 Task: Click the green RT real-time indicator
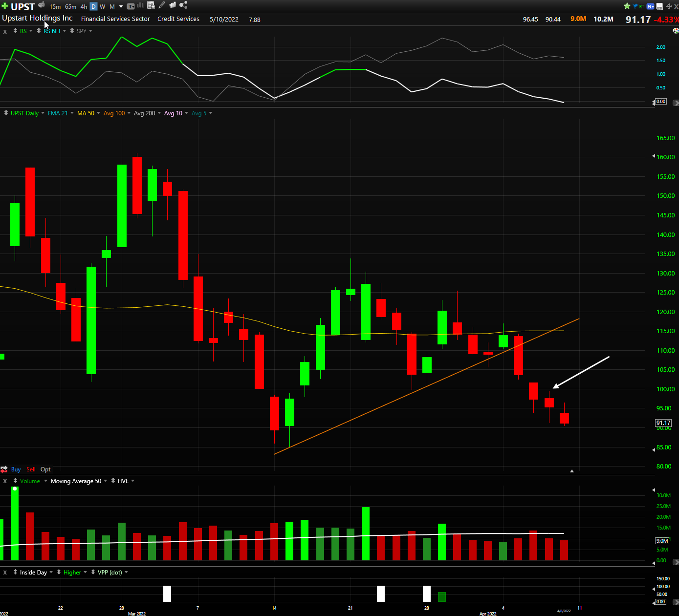tap(642, 6)
